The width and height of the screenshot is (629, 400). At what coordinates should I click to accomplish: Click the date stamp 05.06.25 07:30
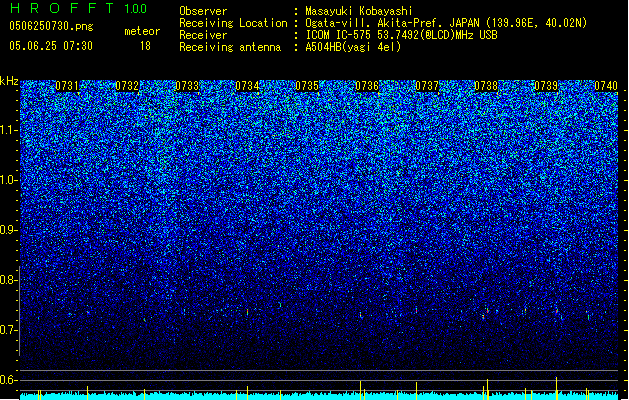tap(51, 46)
